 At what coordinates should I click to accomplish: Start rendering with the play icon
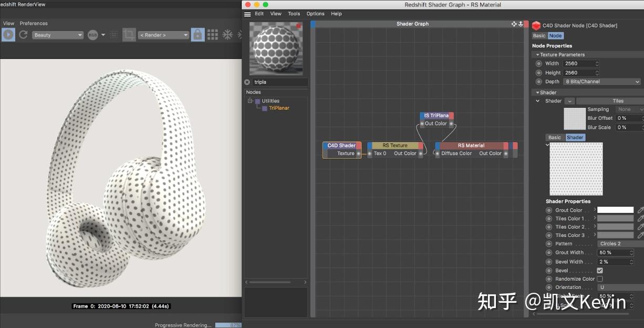(x=8, y=34)
